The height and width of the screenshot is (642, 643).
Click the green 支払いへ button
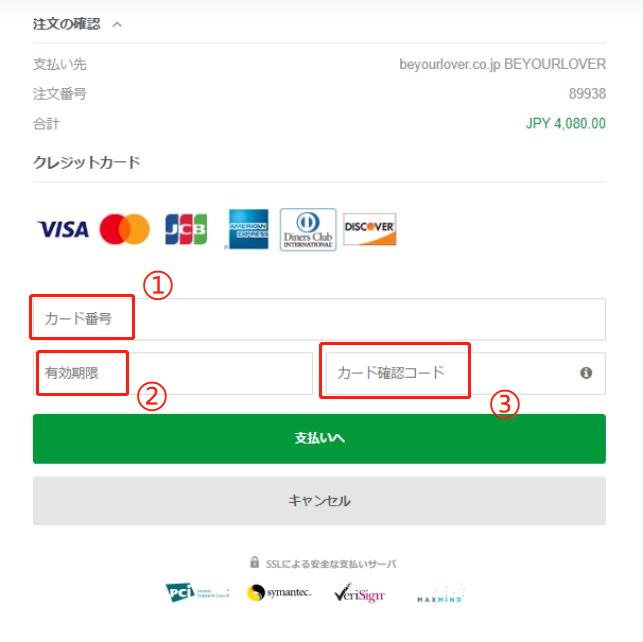coord(319,439)
